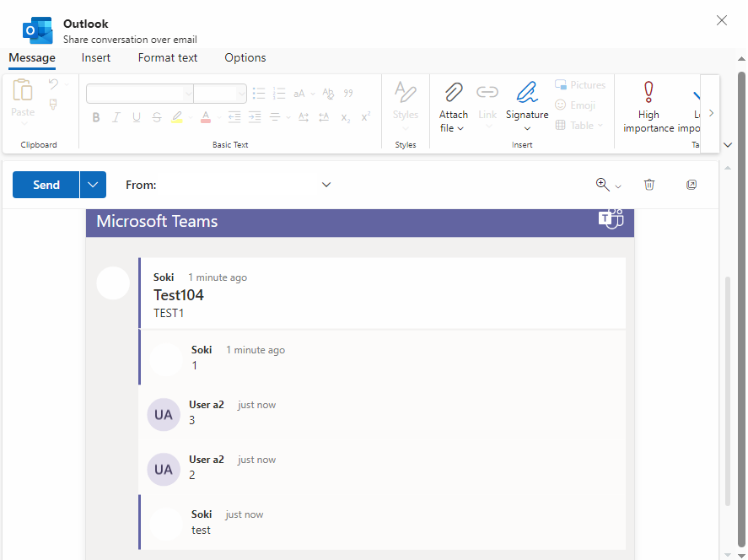The width and height of the screenshot is (748, 560).
Task: Open the highlight color dropdown arrow
Action: pyautogui.click(x=191, y=117)
